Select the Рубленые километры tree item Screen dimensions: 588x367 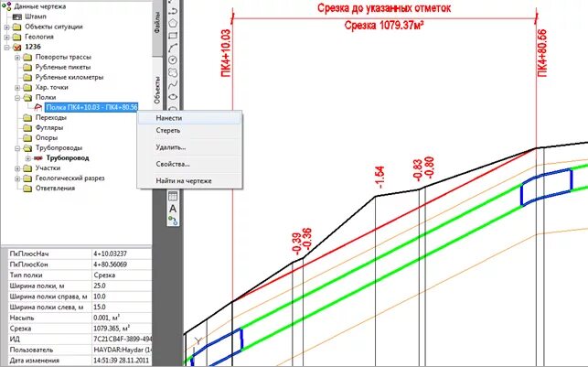click(69, 77)
